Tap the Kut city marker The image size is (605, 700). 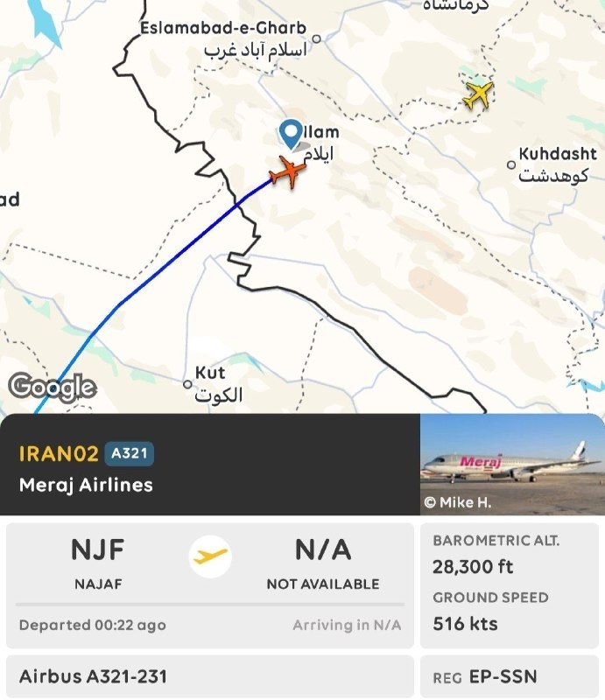[187, 384]
